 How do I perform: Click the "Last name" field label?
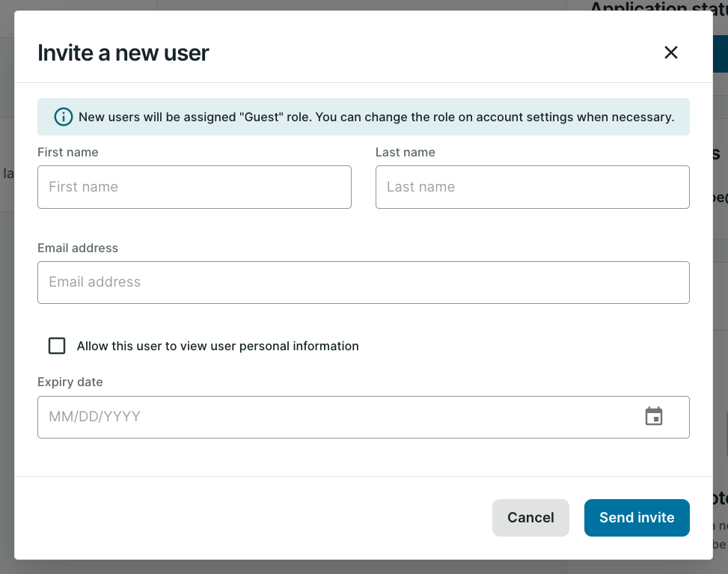(x=406, y=153)
